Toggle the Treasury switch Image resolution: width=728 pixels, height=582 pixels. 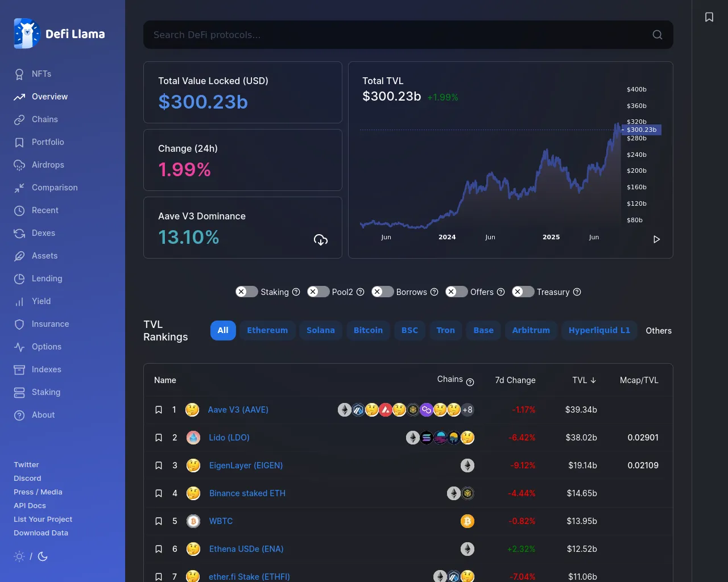point(523,292)
